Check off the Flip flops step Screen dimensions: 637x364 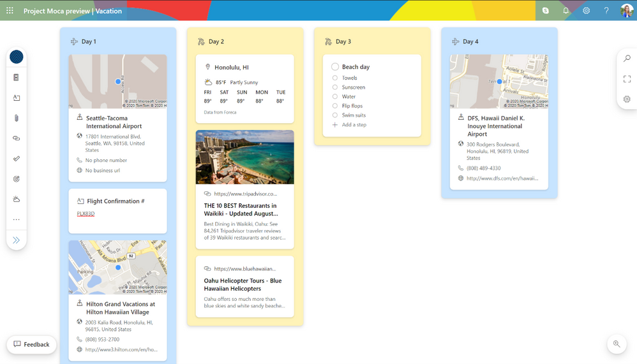(334, 106)
